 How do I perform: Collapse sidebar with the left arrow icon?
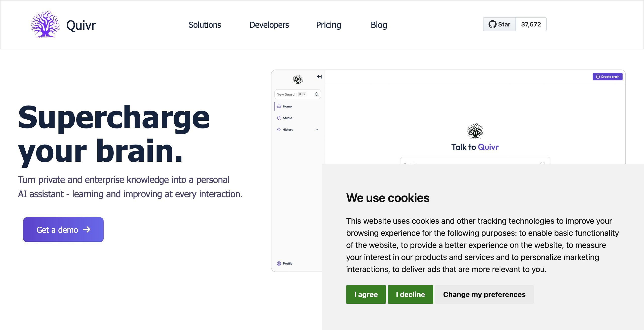[x=319, y=77]
